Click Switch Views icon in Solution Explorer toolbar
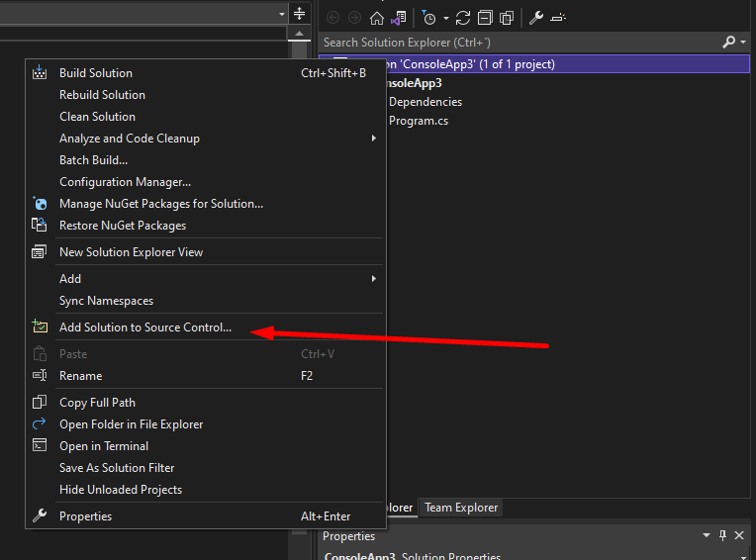This screenshot has height=560, width=756. pyautogui.click(x=398, y=18)
